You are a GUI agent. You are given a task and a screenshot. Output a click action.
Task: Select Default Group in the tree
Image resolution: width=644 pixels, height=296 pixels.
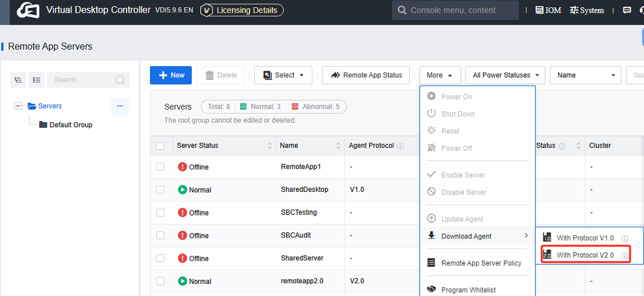coord(70,125)
